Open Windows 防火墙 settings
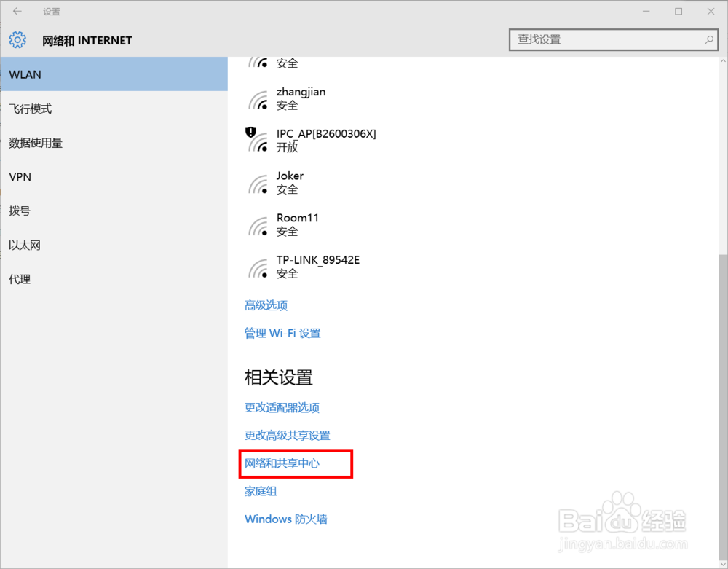Viewport: 728px width, 569px height. click(x=285, y=519)
